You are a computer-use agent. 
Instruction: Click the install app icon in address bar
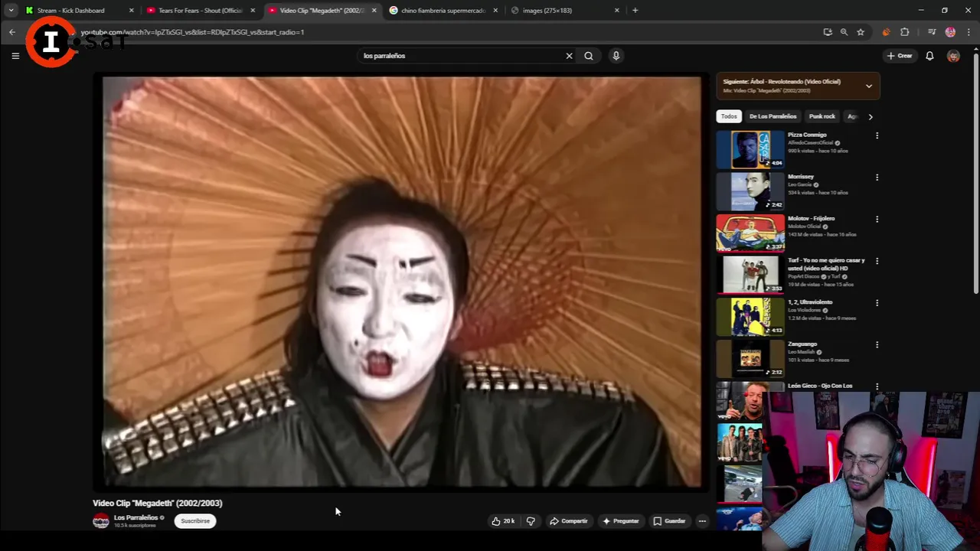coord(828,32)
